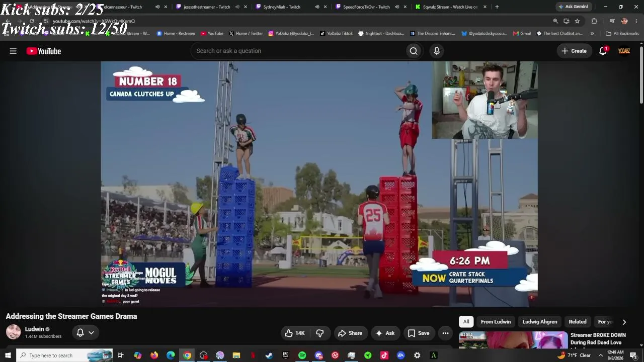Image resolution: width=644 pixels, height=362 pixels.
Task: Mute the elcannasseur Twitch tab audio
Action: [157, 7]
